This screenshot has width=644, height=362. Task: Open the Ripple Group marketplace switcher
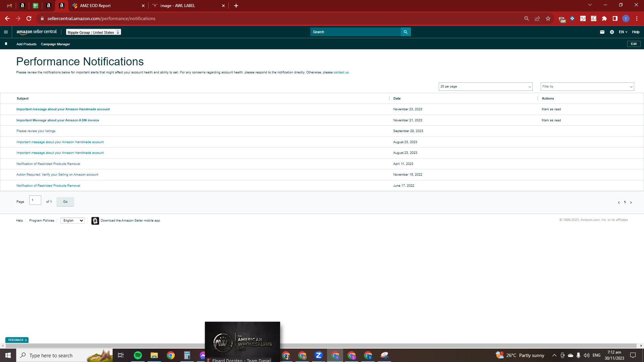tap(94, 32)
